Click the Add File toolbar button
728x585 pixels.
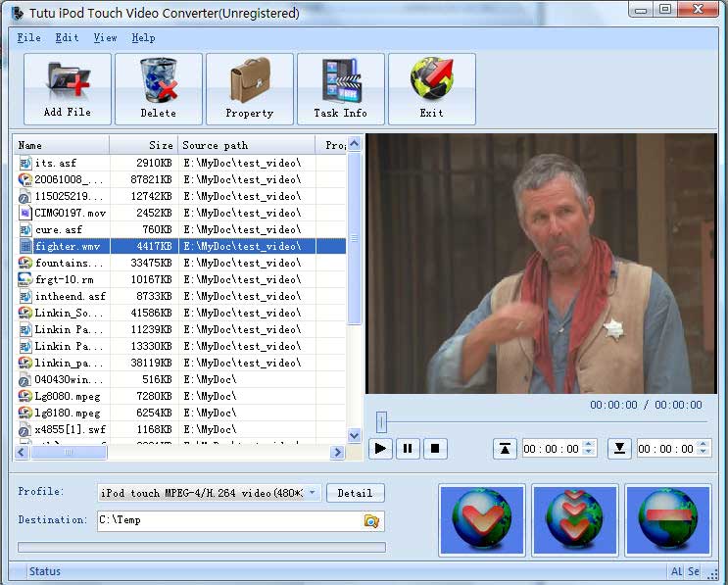(x=68, y=88)
